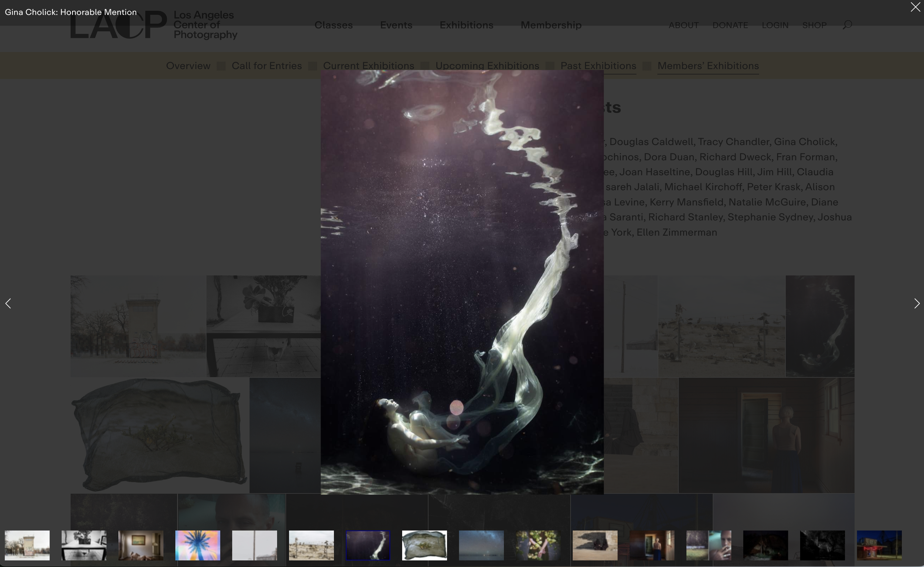Viewport: 924px width, 567px height.
Task: Click the SHOP link
Action: (x=815, y=25)
